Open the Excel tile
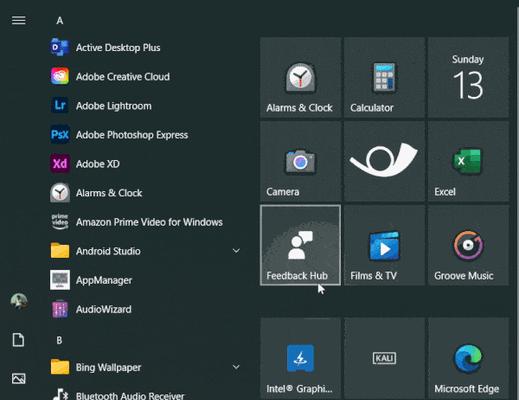 click(x=468, y=161)
